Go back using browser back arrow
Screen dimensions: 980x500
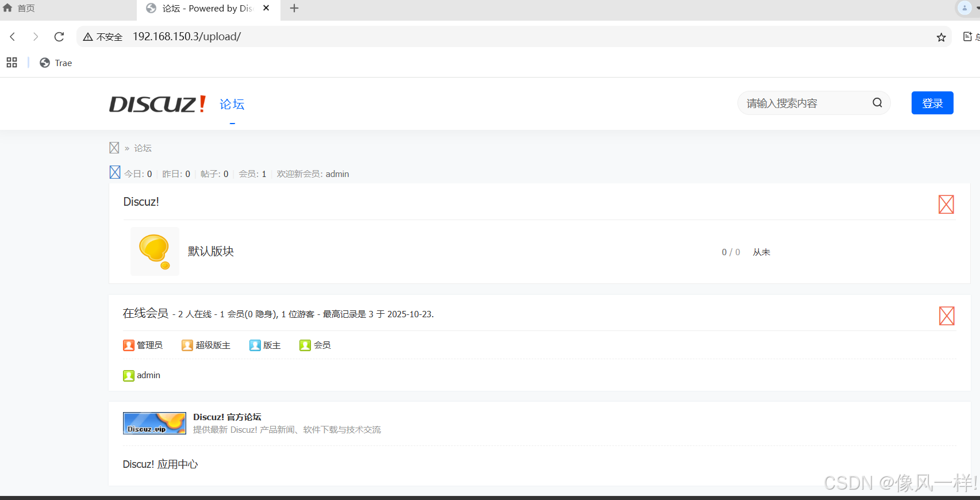point(13,37)
